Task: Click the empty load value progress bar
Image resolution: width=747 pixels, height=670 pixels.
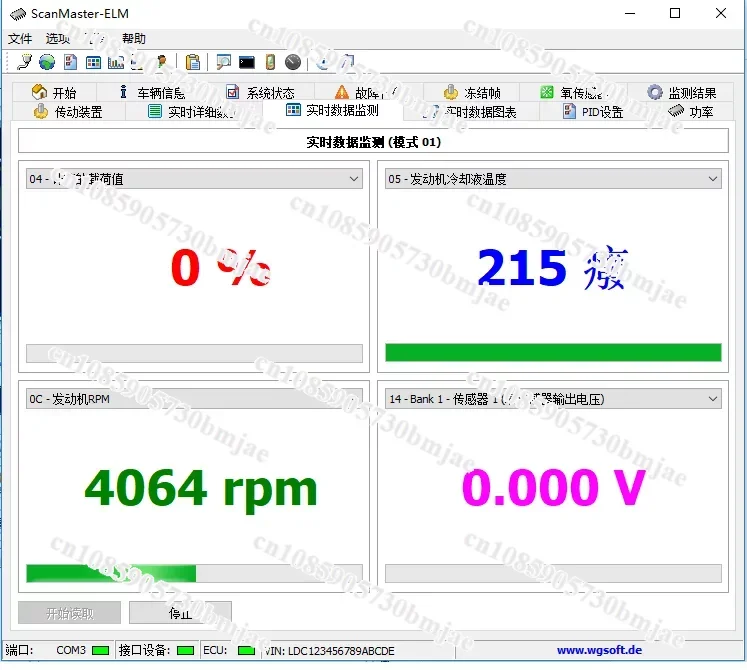Action: tap(194, 353)
